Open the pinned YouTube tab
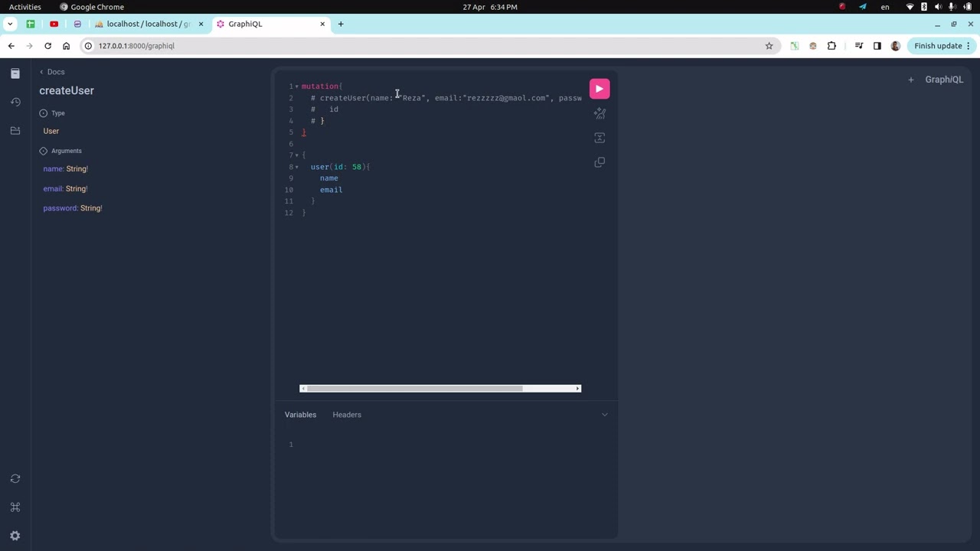 tap(54, 24)
